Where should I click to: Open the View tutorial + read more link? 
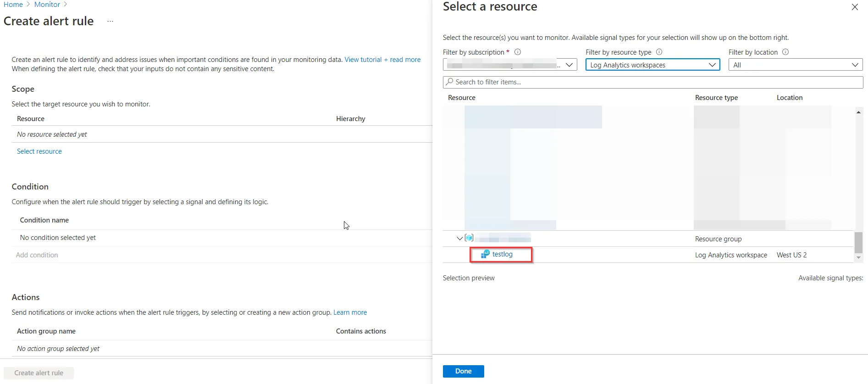tap(382, 60)
